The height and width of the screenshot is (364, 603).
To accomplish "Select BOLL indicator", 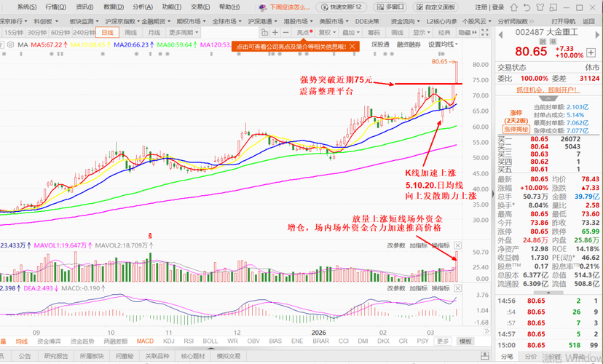I will coord(210,341).
